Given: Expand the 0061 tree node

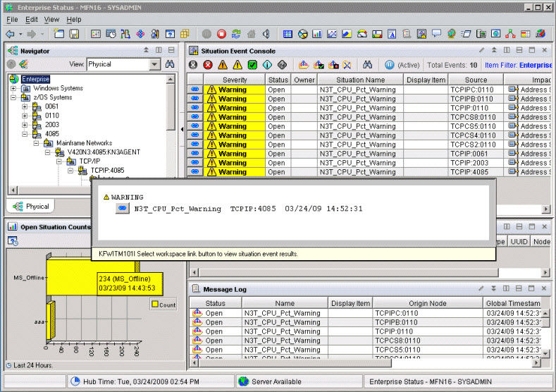Looking at the screenshot, I should (x=25, y=106).
